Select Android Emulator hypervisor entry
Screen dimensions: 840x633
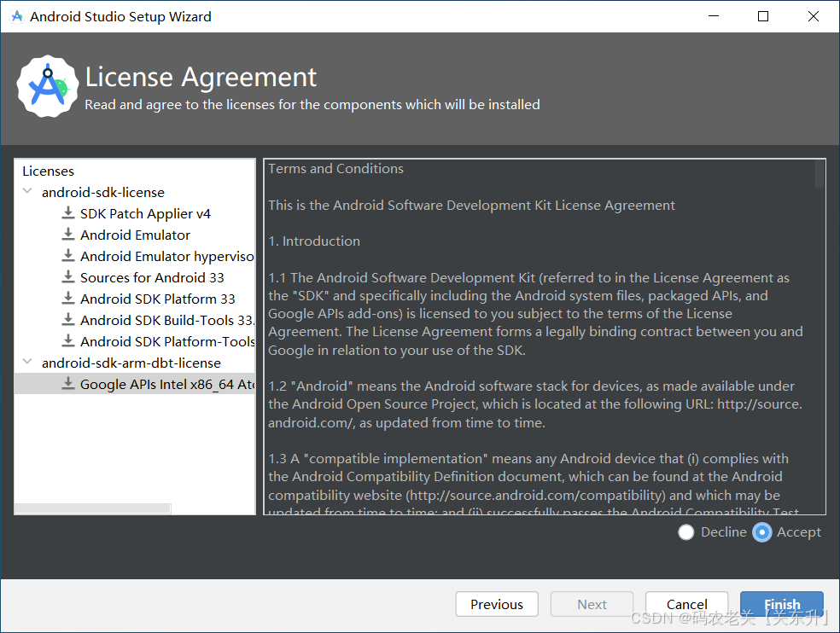pyautogui.click(x=167, y=257)
